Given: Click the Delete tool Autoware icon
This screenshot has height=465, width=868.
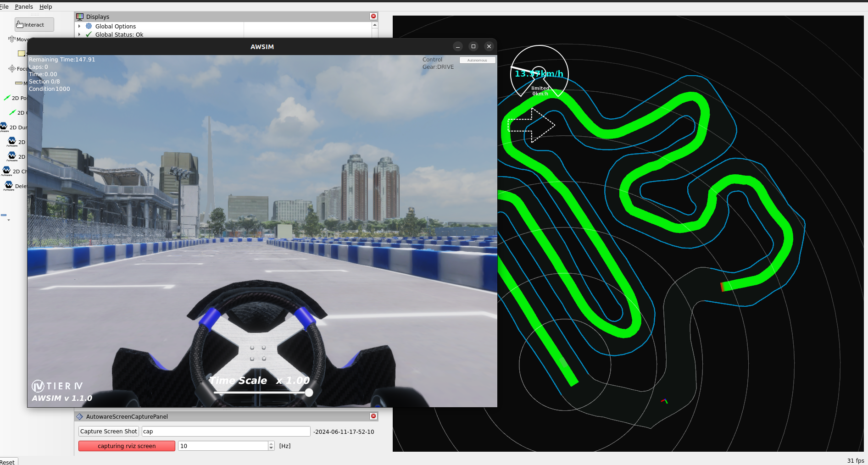Looking at the screenshot, I should 9,186.
